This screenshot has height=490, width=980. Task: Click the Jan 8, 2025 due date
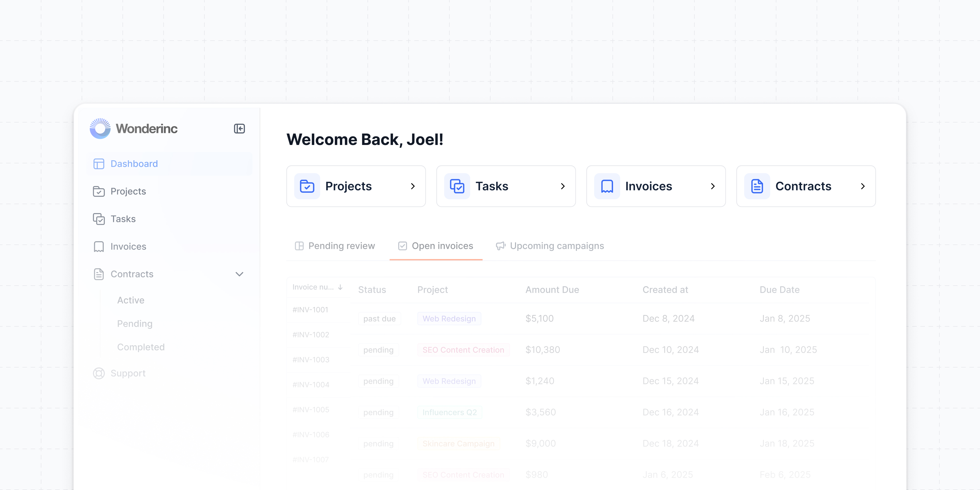785,319
